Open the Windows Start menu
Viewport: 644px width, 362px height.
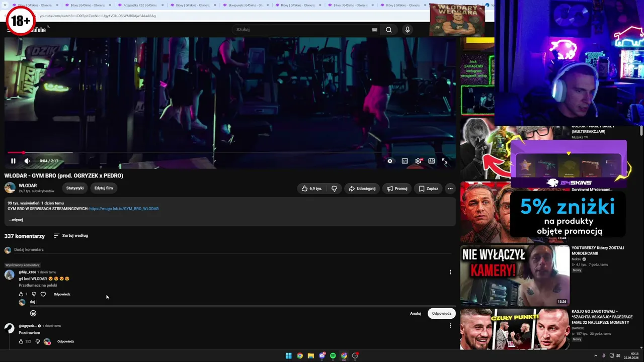pos(289,356)
